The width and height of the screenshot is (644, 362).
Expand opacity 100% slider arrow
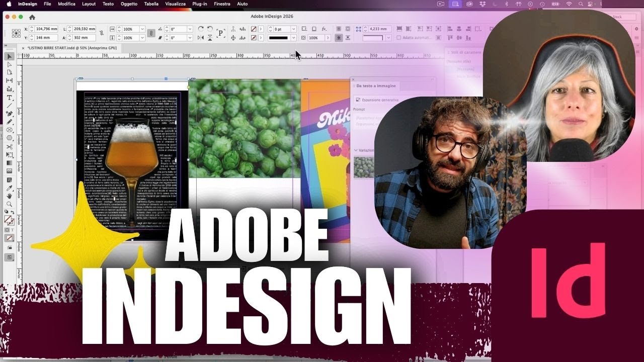click(328, 38)
